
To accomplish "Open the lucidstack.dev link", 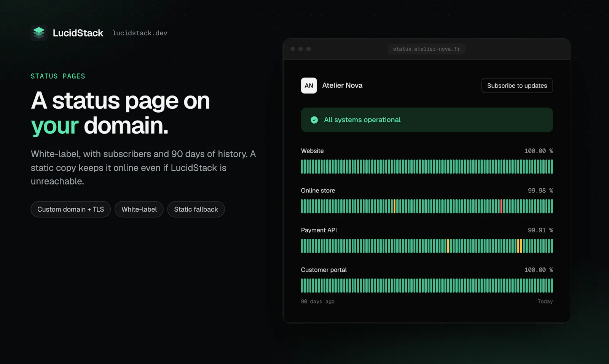I will point(140,33).
